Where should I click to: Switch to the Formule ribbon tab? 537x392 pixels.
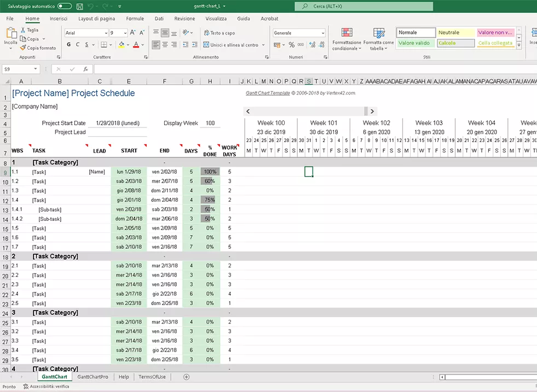[135, 19]
